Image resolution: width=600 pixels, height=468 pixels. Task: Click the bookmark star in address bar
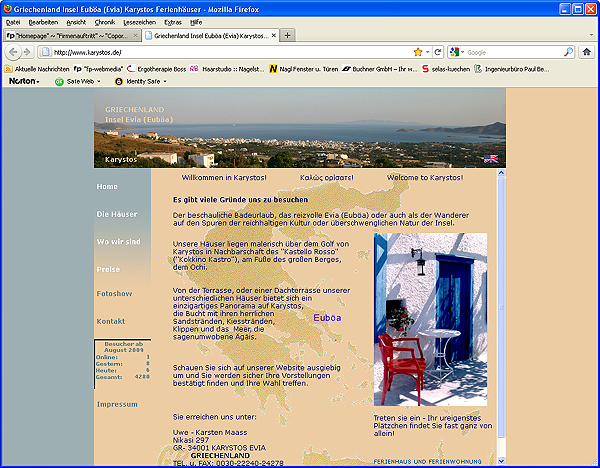417,51
